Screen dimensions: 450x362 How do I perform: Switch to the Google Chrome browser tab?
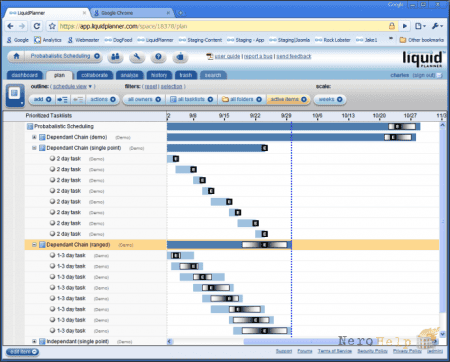[x=132, y=13]
